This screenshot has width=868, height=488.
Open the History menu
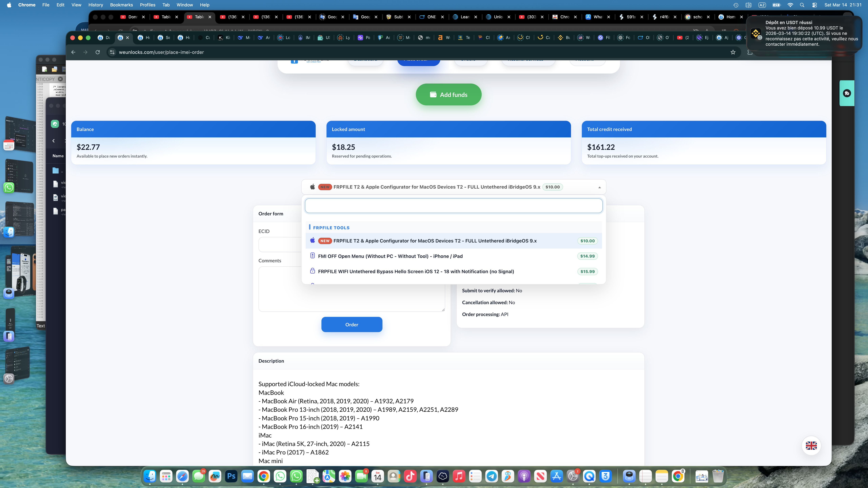tap(95, 5)
